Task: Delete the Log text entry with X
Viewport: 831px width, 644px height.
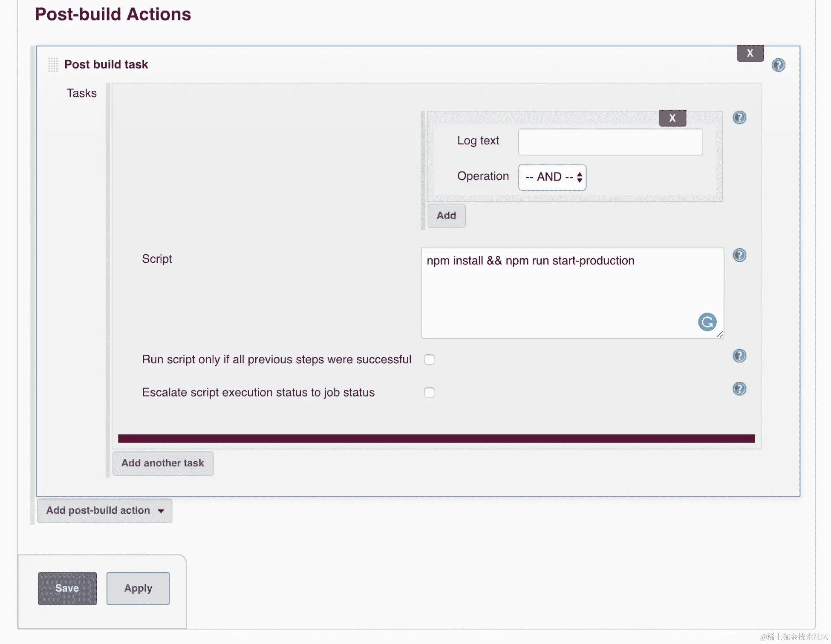Action: click(672, 118)
